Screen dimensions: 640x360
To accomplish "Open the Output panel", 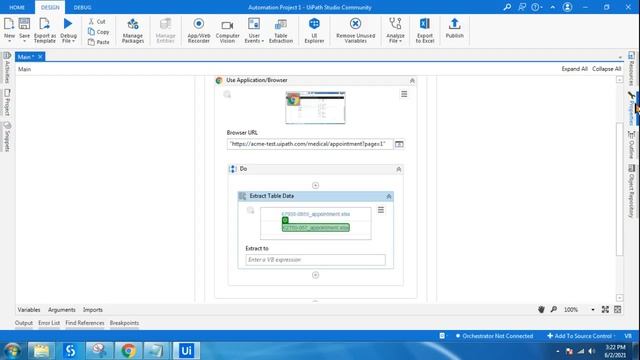I will click(24, 323).
